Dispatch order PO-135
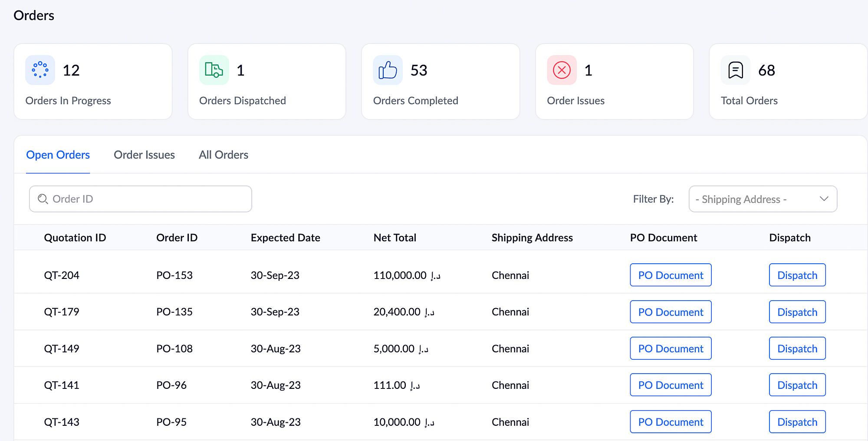The height and width of the screenshot is (441, 868). tap(797, 312)
